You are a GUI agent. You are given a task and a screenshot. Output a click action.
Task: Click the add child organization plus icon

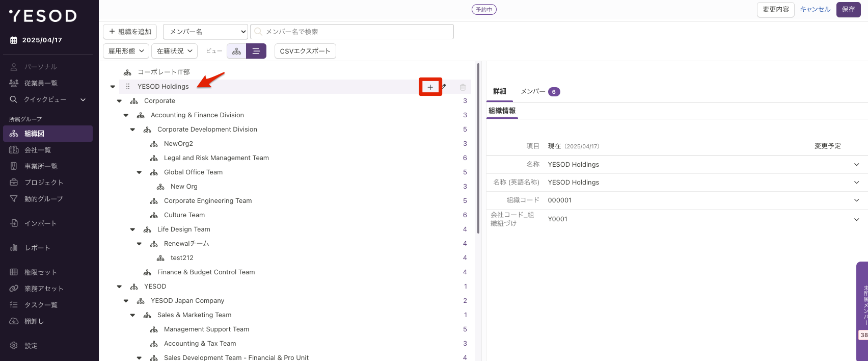pos(430,87)
